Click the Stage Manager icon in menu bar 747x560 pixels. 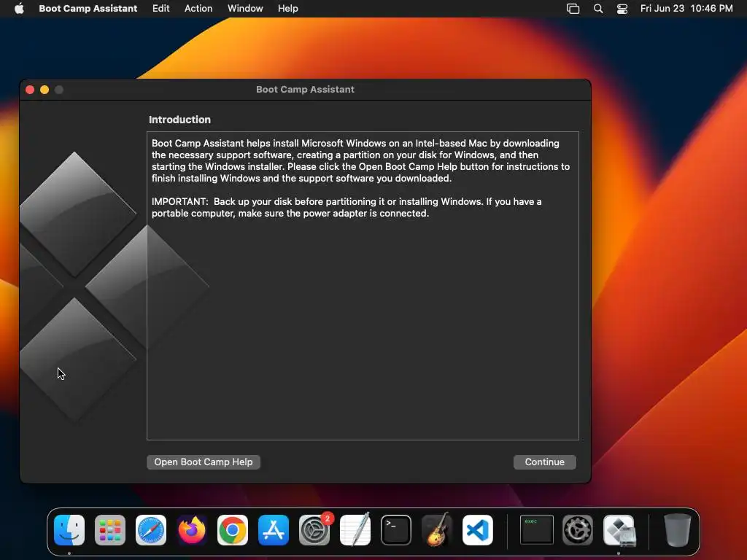[573, 9]
